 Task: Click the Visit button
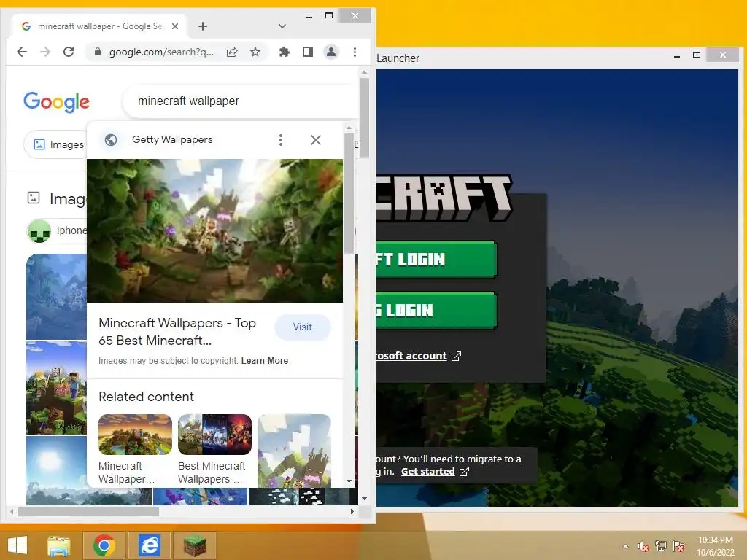(x=303, y=327)
